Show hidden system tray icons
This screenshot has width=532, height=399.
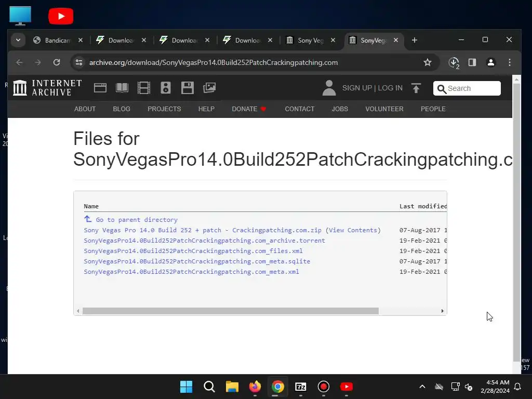pos(422,387)
